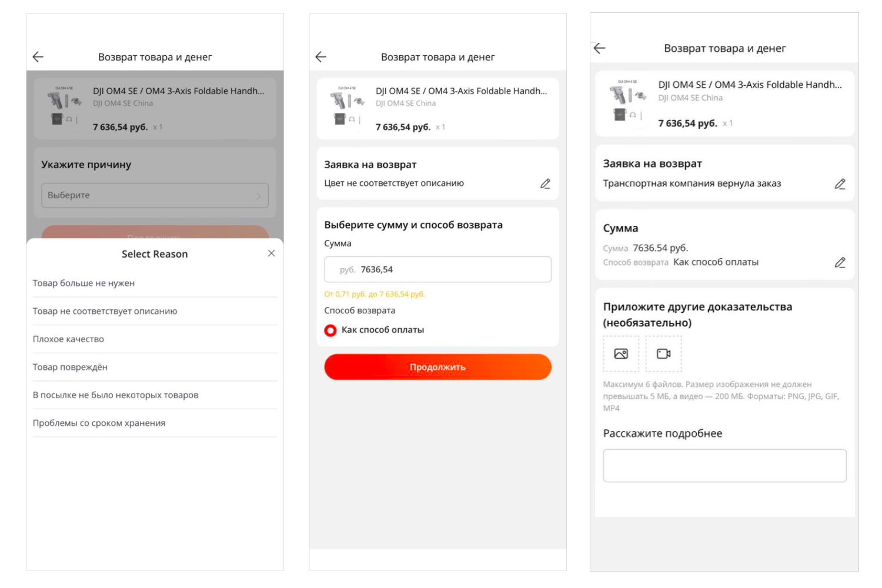Screen dimensions: 882x588
Task: Open the 'Выберите' reason dropdown
Action: (155, 195)
